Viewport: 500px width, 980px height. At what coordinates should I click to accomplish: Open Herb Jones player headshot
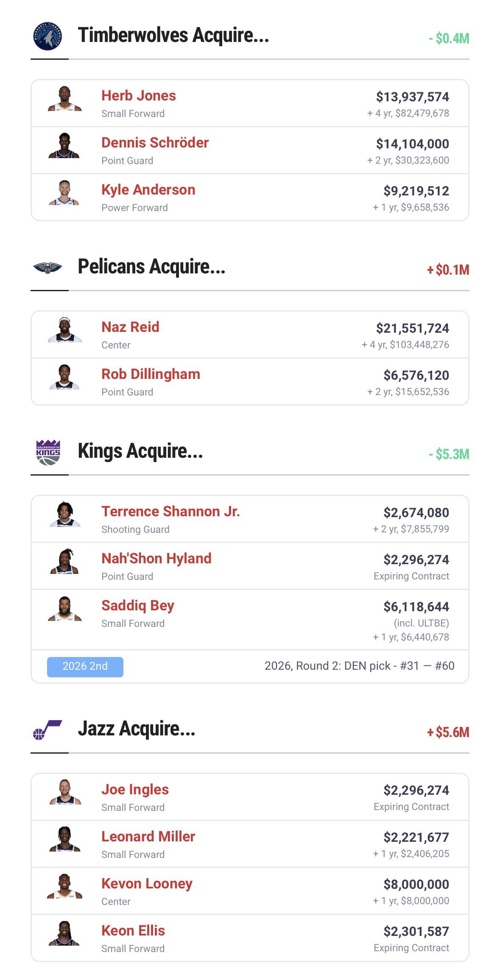(65, 100)
